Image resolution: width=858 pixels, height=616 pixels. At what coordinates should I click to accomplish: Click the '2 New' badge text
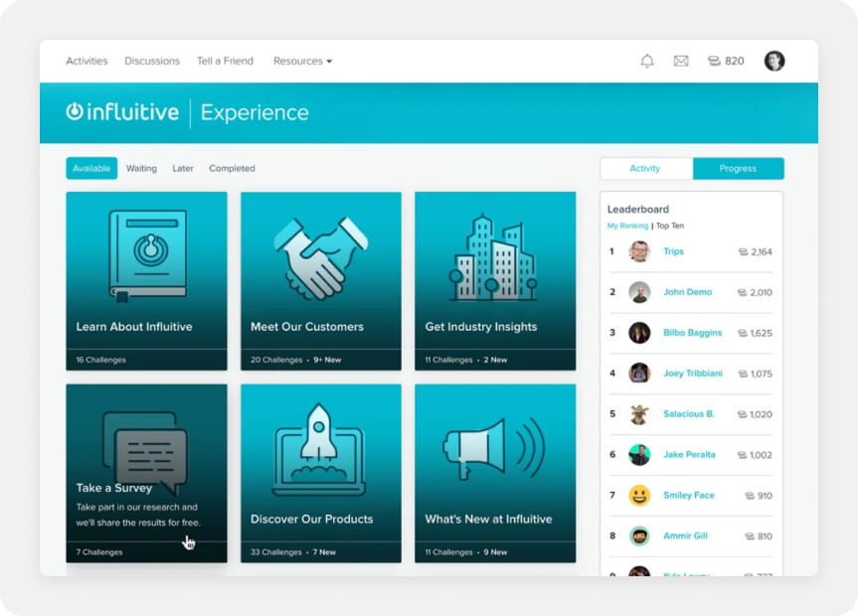click(x=495, y=360)
